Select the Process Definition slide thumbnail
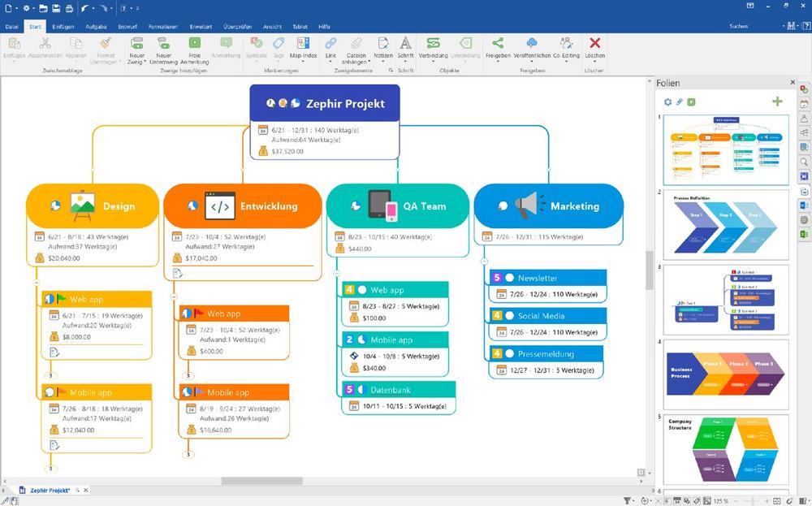The image size is (812, 506). 725,223
